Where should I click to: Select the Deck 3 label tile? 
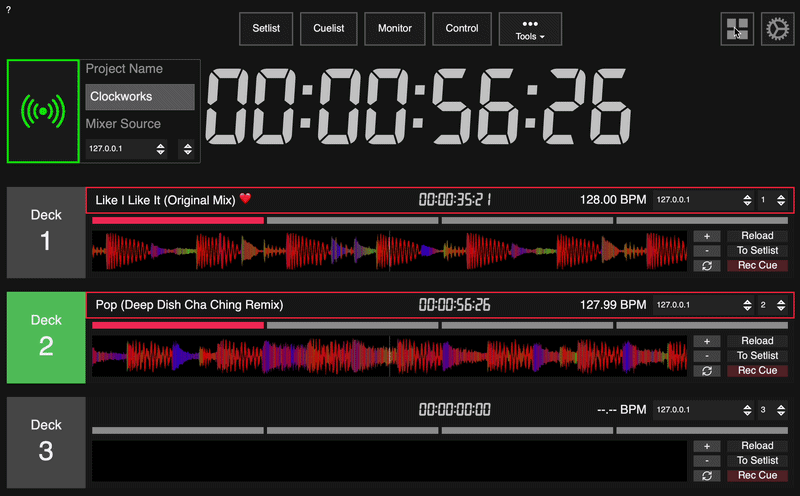[x=46, y=442]
